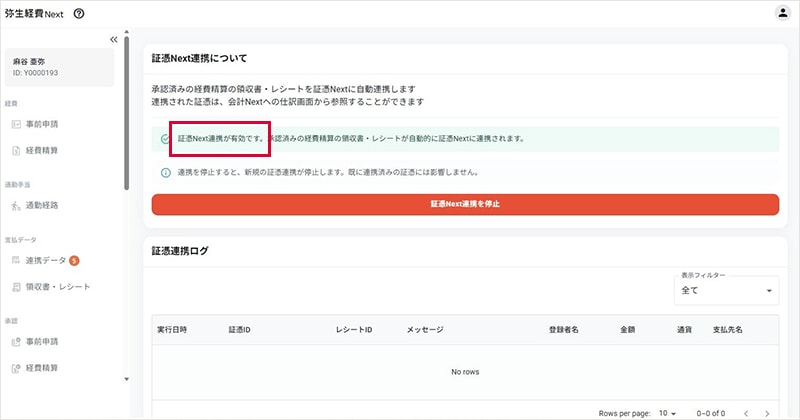
Task: Open 経費精算 under the 経費 section
Action: click(42, 151)
